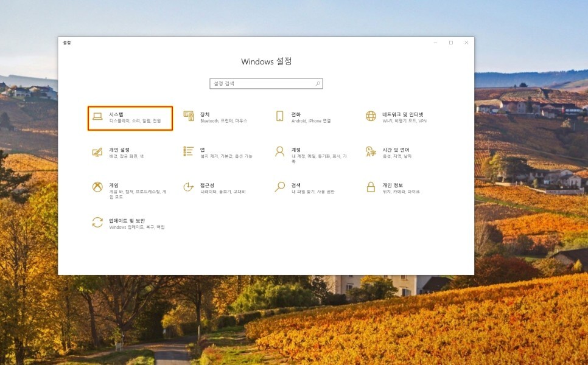
Task: Open the 장치 (Devices) keyboard-speaker icon
Action: (x=189, y=116)
